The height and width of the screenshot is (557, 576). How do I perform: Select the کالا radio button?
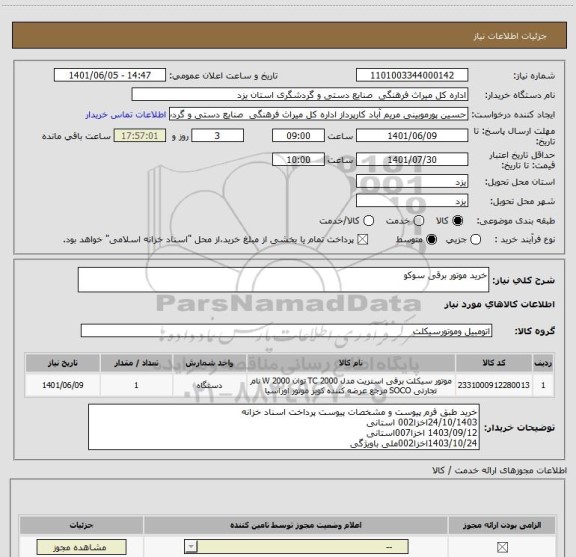click(458, 221)
